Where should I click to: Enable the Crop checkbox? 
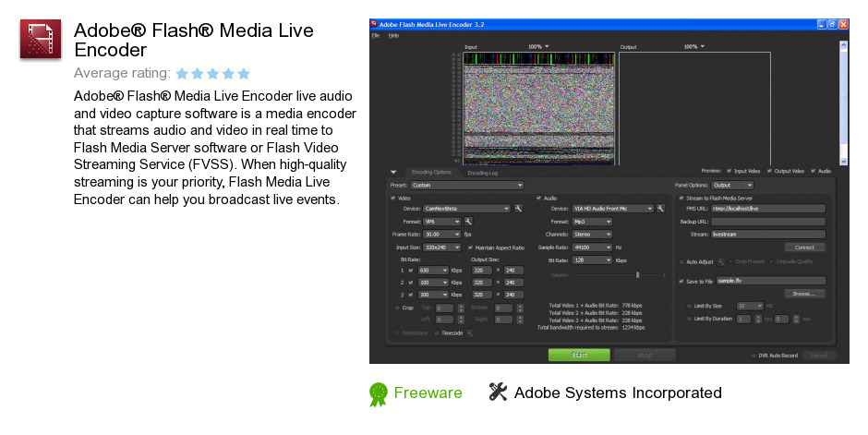tap(397, 308)
